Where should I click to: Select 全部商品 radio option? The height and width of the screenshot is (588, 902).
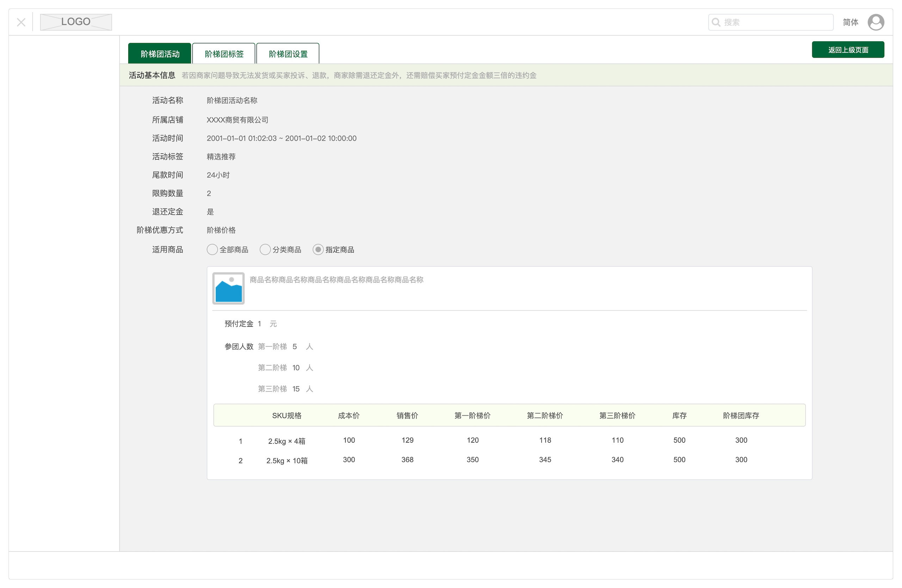point(227,250)
